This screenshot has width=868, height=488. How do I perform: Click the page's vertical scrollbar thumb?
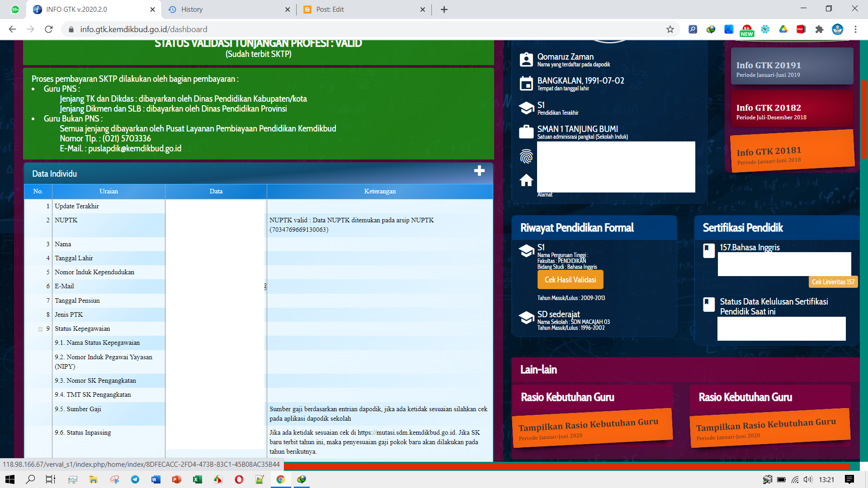coord(863,120)
